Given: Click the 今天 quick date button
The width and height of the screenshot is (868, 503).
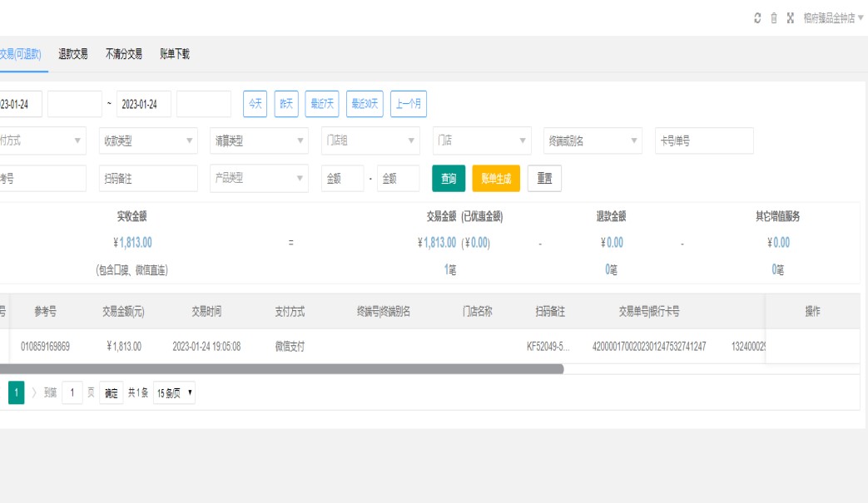Looking at the screenshot, I should click(255, 104).
